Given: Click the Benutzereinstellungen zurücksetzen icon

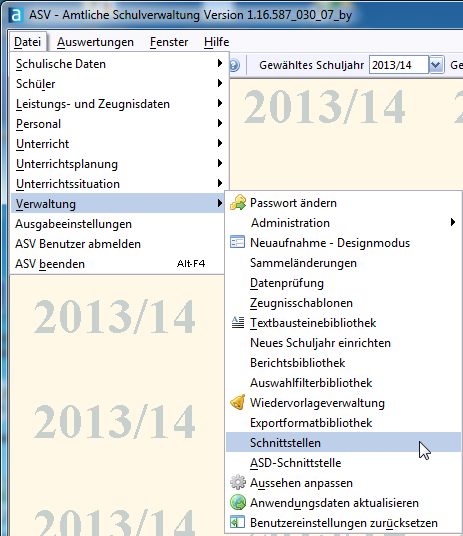Looking at the screenshot, I should [x=237, y=522].
